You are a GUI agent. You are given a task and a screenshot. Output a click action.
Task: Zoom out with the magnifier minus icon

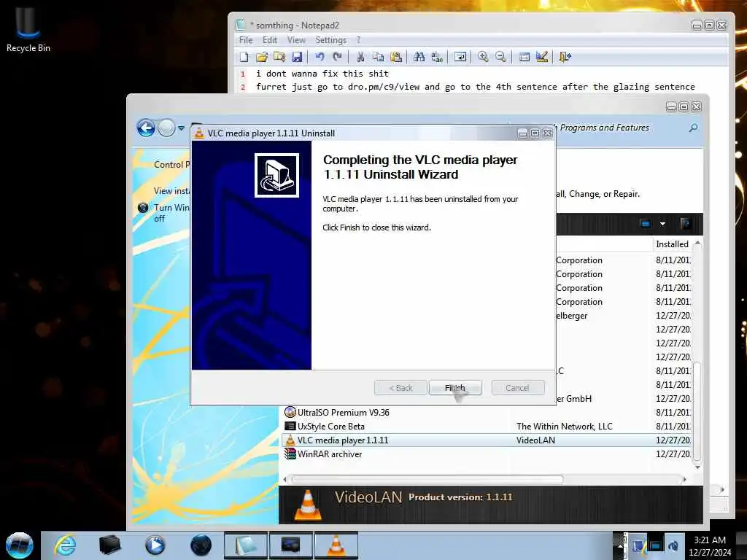(x=500, y=57)
